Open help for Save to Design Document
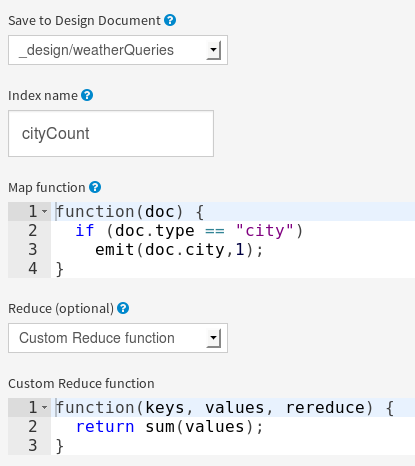 [170, 20]
